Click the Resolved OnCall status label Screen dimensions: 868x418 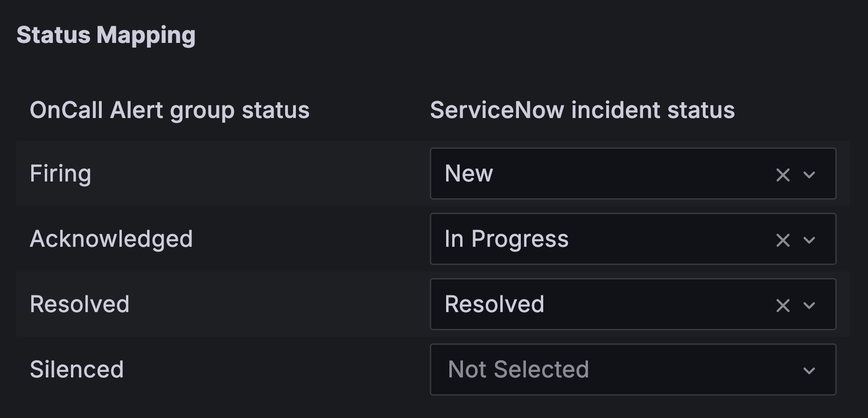click(x=80, y=304)
